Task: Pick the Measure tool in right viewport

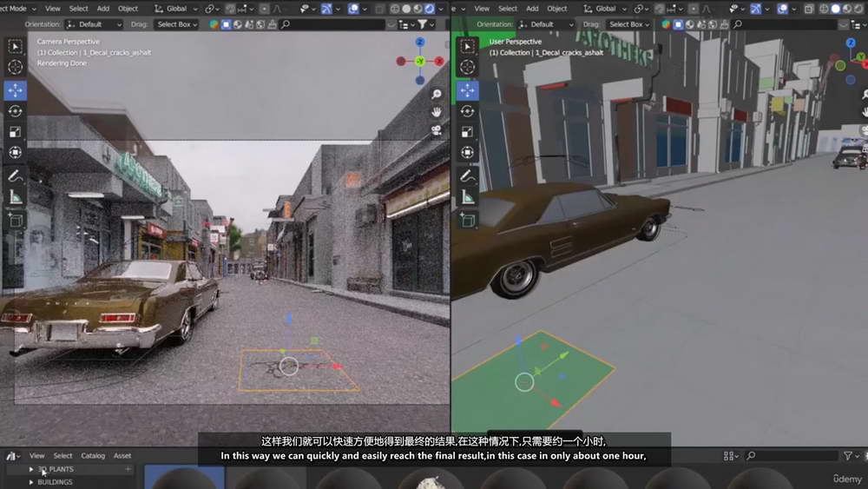Action: (x=467, y=196)
